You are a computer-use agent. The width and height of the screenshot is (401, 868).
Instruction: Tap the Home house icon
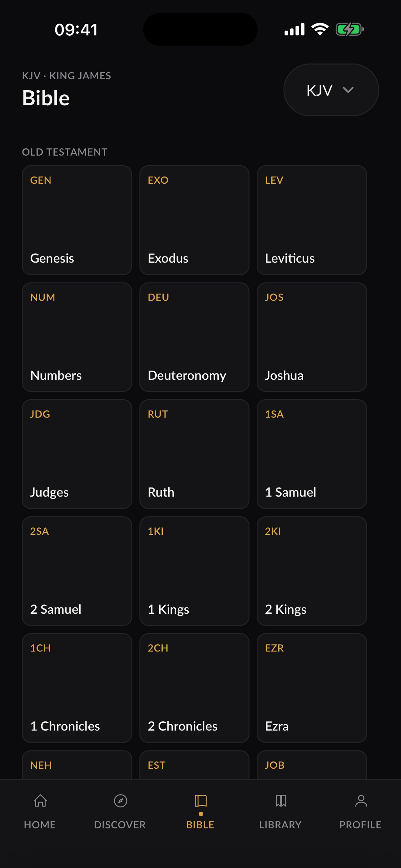(40, 801)
